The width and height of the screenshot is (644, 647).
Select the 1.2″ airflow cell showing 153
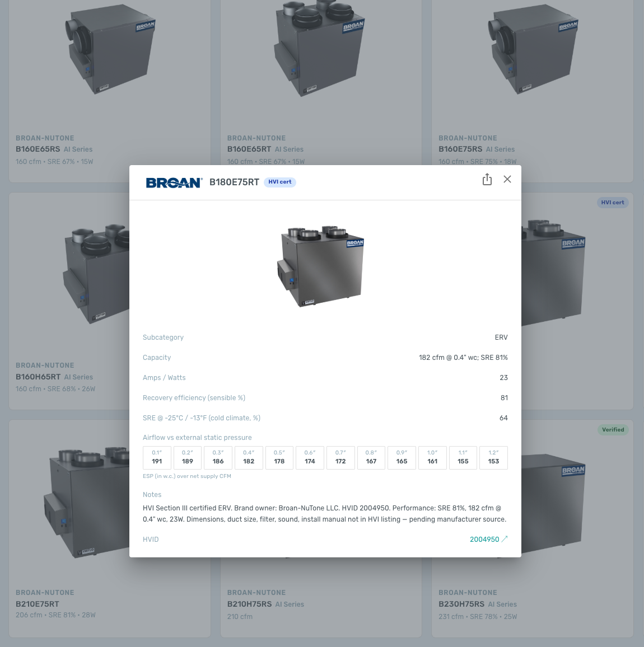(x=493, y=458)
